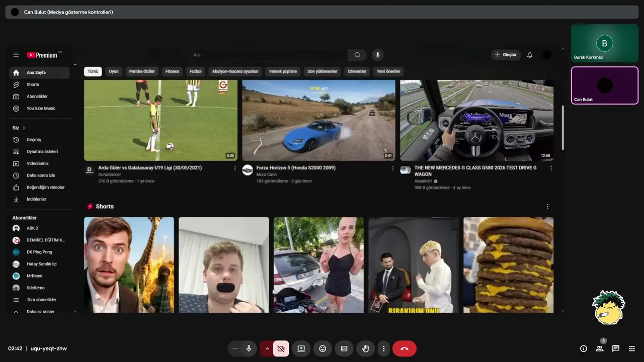Open Daha sonra izle list

tap(39, 175)
